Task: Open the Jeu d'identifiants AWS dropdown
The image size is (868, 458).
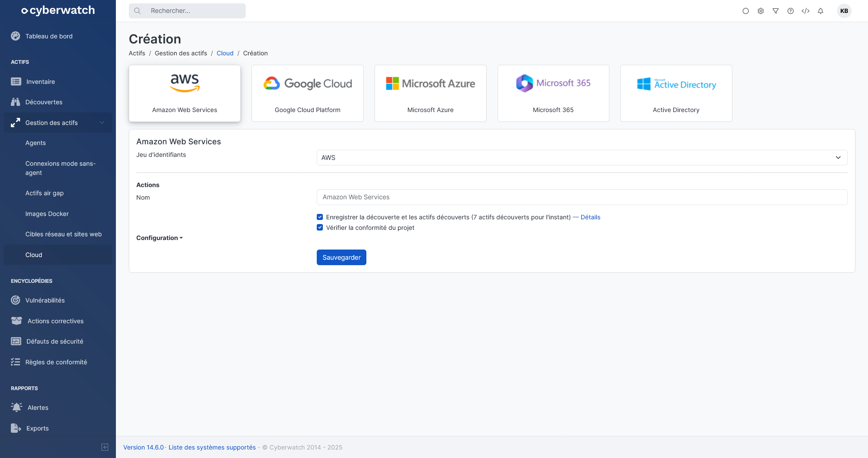Action: click(x=582, y=158)
